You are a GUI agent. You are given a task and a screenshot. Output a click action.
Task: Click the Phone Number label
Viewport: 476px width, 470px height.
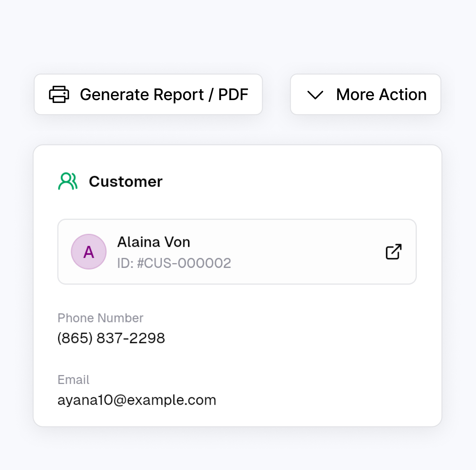click(x=100, y=318)
